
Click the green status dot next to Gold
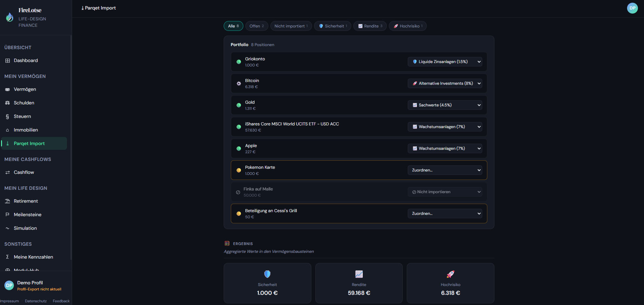pos(239,105)
